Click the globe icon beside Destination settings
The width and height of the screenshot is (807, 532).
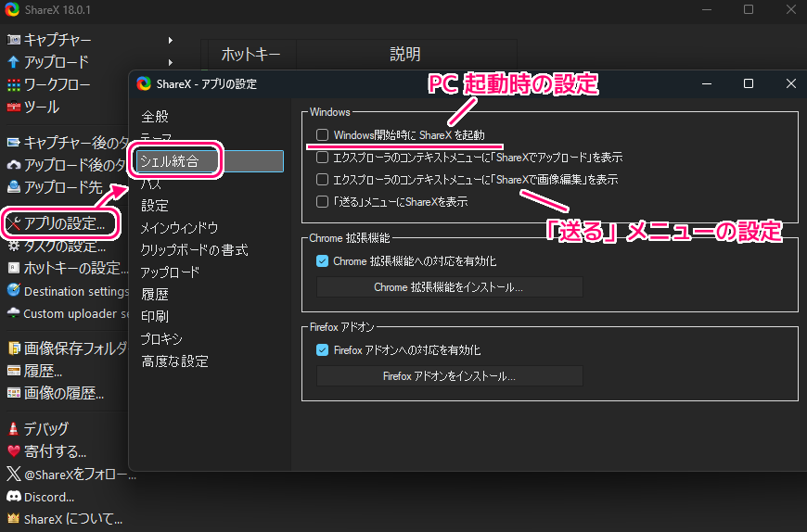click(14, 290)
